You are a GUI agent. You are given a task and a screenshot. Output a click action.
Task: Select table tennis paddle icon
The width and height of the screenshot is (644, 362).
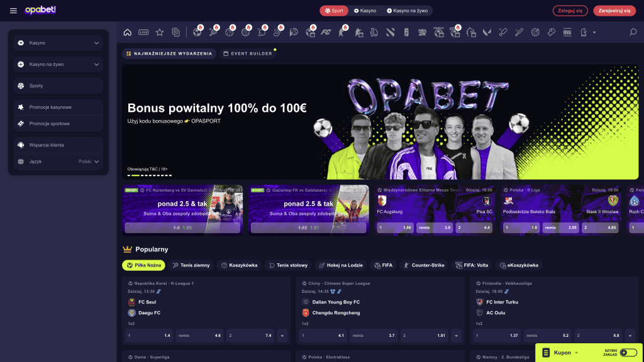[x=262, y=32]
